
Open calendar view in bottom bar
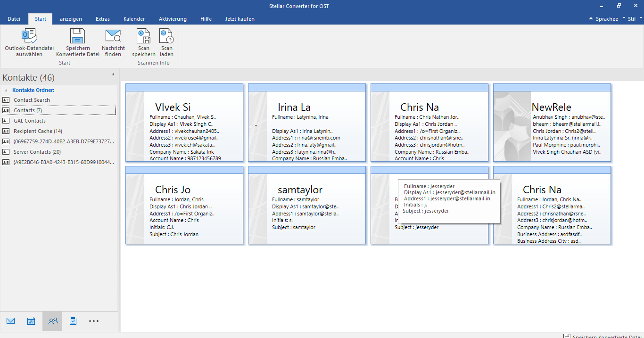click(x=31, y=321)
